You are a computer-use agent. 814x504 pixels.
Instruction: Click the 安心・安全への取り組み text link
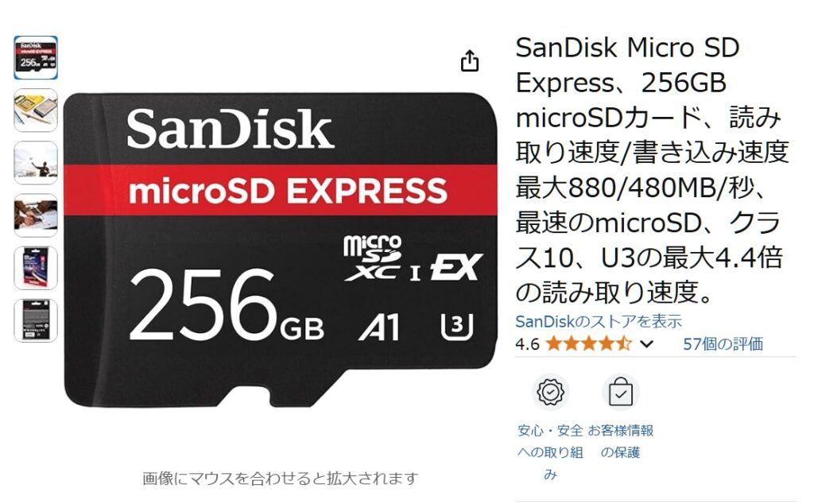coord(550,452)
